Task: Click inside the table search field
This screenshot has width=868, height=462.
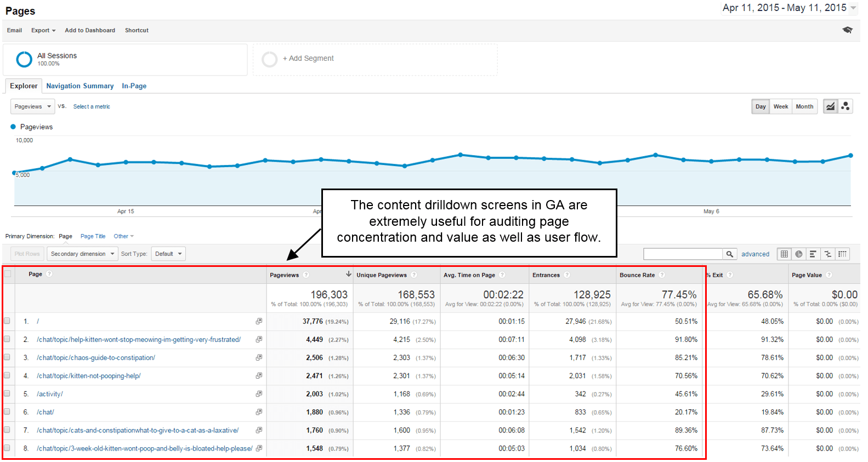Action: click(683, 254)
